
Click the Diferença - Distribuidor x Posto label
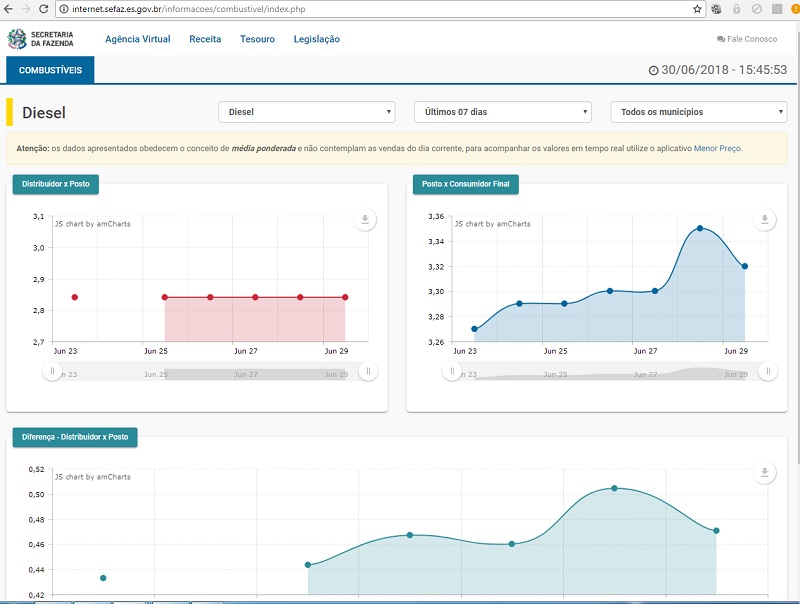75,437
